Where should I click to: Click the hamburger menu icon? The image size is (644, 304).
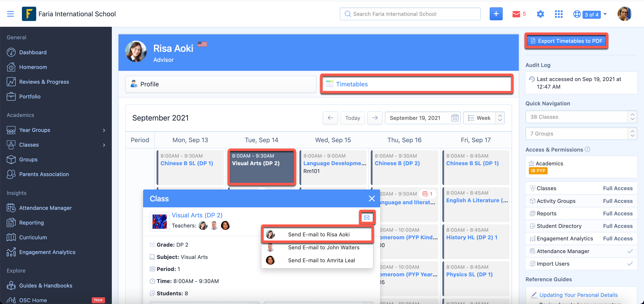[10, 14]
